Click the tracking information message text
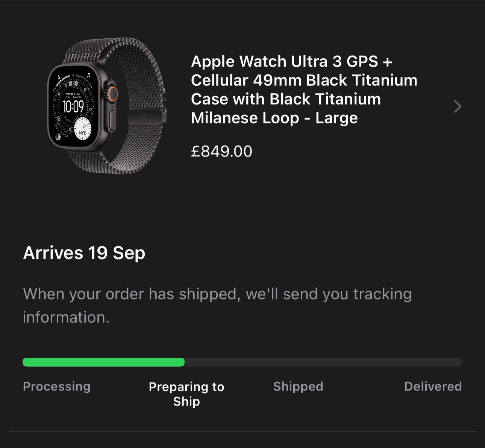 pos(217,305)
